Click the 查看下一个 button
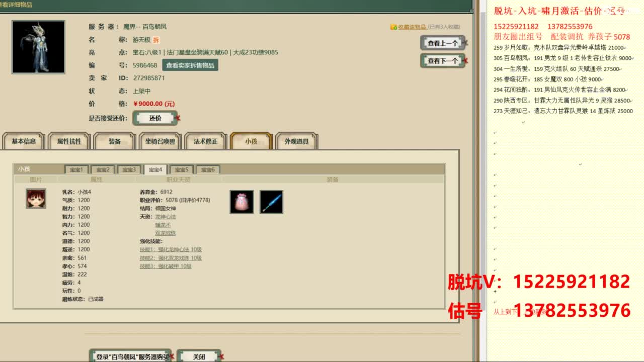Image resolution: width=644 pixels, height=362 pixels. (x=443, y=61)
